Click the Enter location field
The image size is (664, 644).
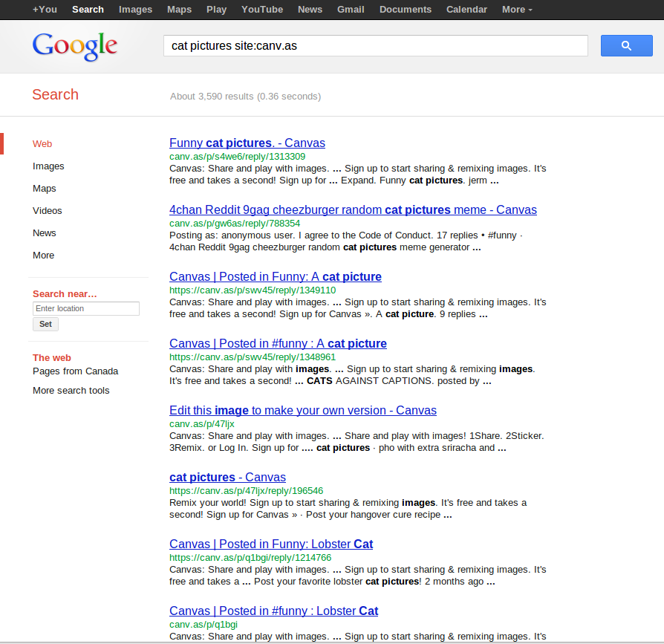86,308
